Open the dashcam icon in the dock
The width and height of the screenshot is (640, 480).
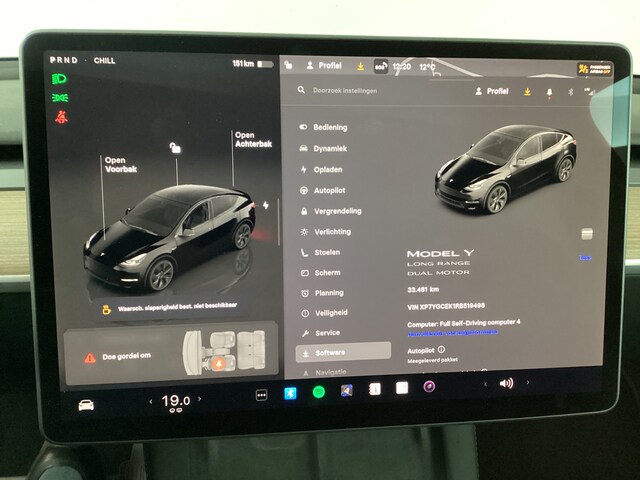428,387
